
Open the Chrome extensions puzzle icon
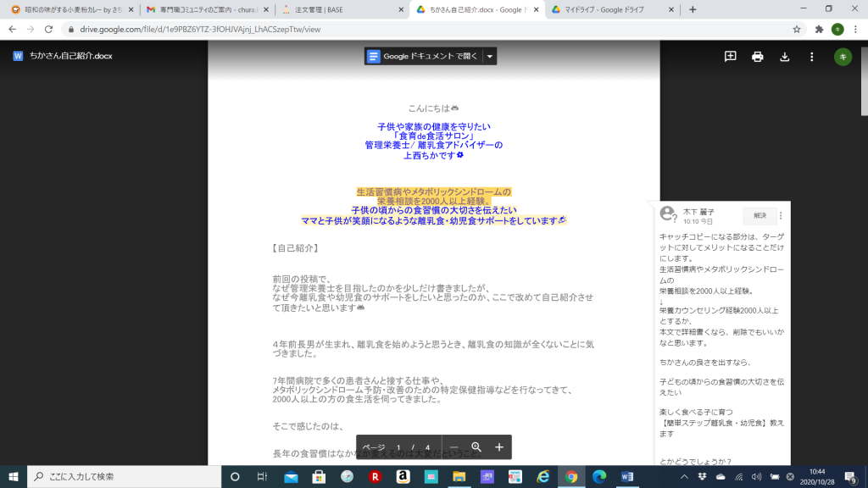coord(820,30)
